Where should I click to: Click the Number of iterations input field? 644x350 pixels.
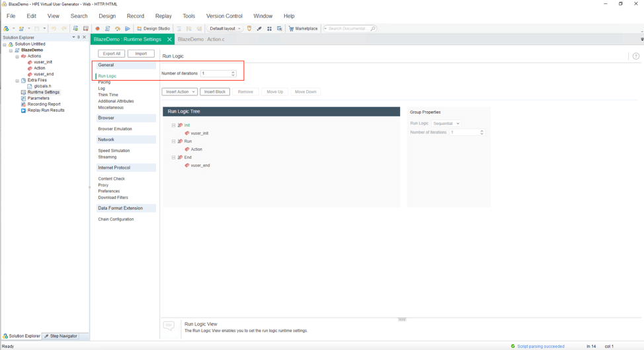218,73
